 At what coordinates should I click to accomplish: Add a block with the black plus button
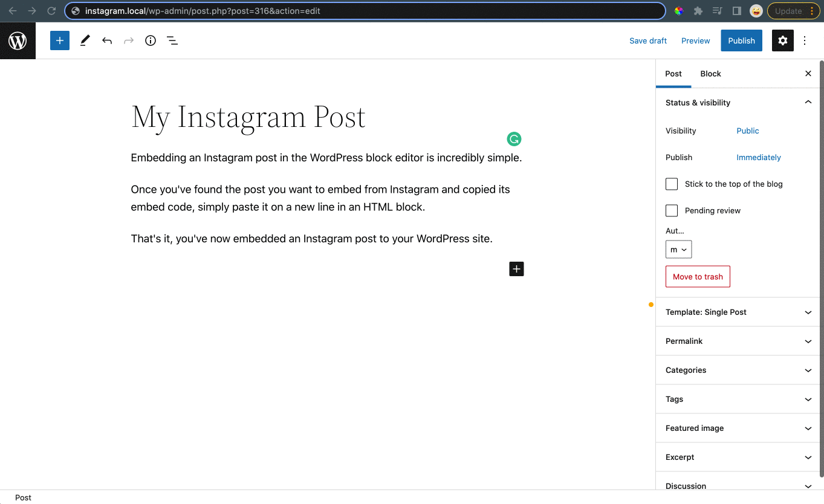[x=516, y=269]
